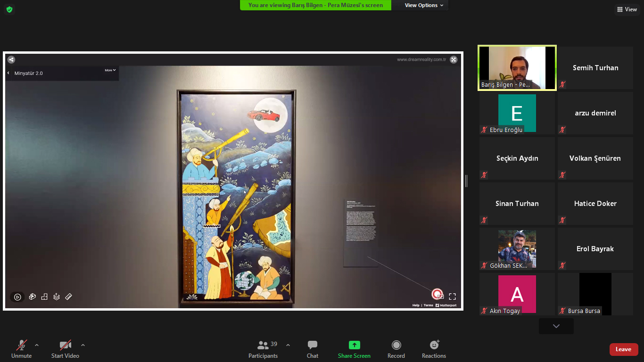Select the Ebru Eroğlu participant tile
This screenshot has height=362, width=644.
(x=517, y=113)
